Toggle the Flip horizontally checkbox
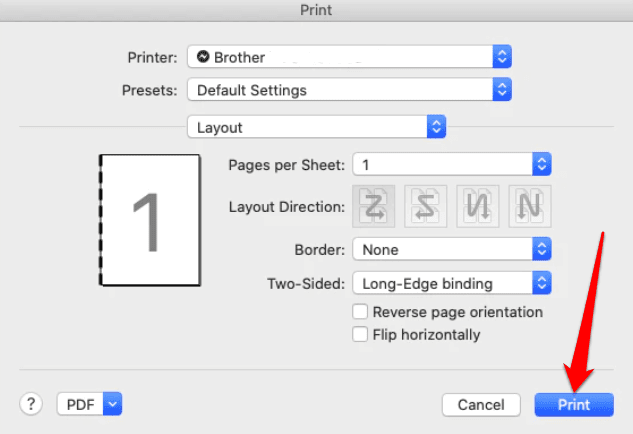Viewport: 633px width, 434px height. coord(361,335)
